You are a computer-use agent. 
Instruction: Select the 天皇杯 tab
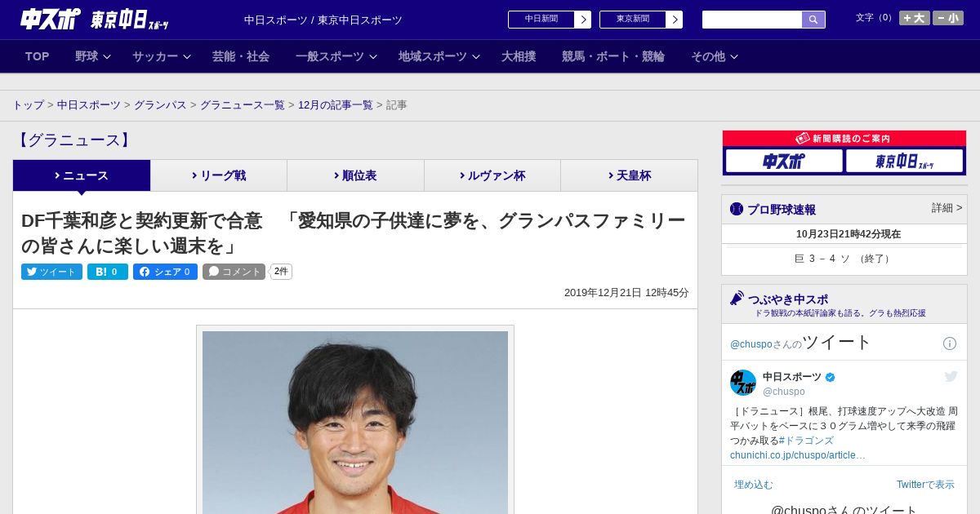click(x=629, y=175)
